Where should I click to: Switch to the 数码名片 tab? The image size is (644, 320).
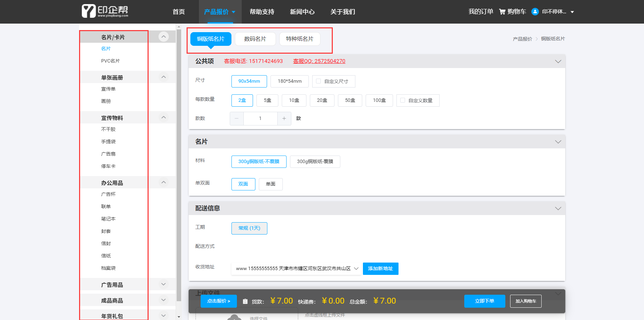(x=255, y=39)
